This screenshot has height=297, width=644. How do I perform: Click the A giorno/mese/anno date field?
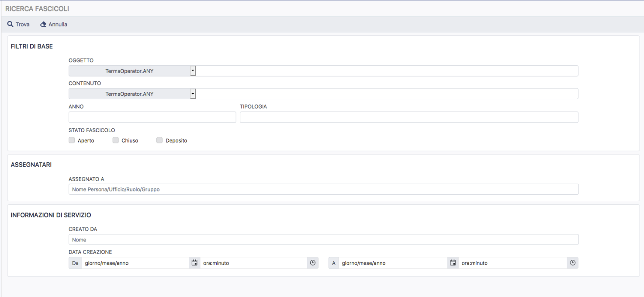pos(393,263)
